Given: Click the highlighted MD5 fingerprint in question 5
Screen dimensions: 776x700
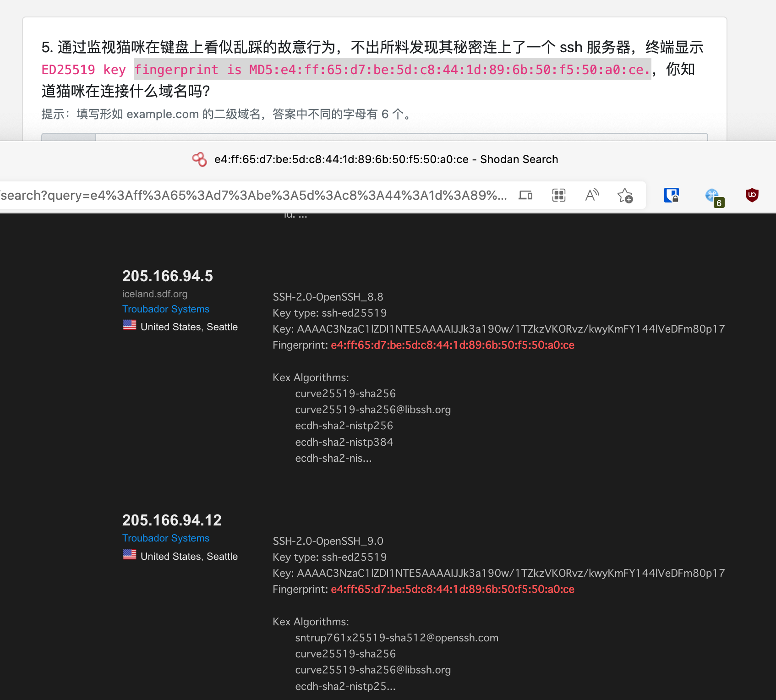Looking at the screenshot, I should tap(393, 69).
